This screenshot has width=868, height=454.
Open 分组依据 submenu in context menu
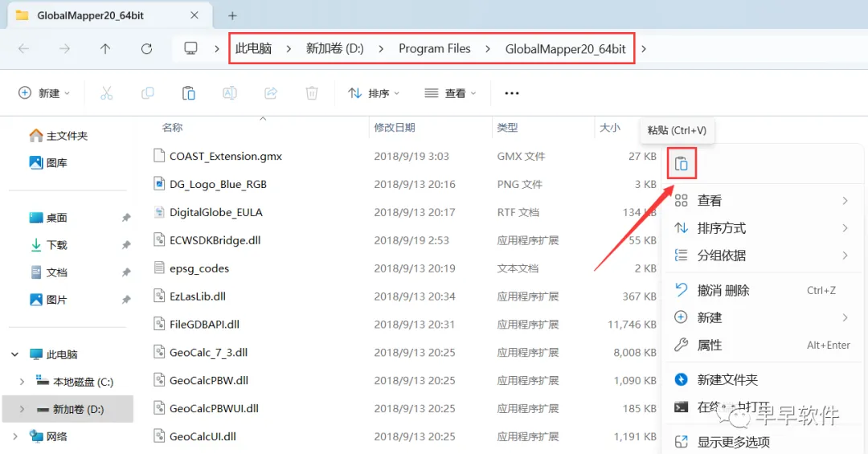tap(762, 256)
